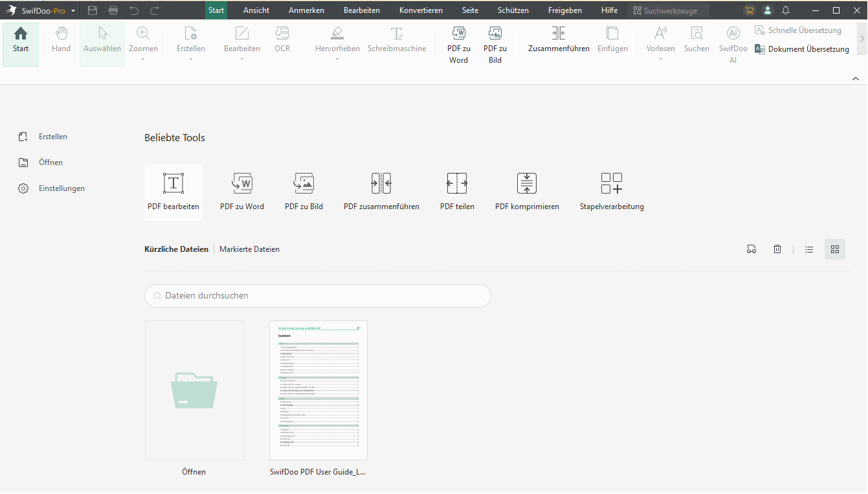The height and width of the screenshot is (494, 868).
Task: Switch to the Markierte Dateien tab
Action: point(249,249)
